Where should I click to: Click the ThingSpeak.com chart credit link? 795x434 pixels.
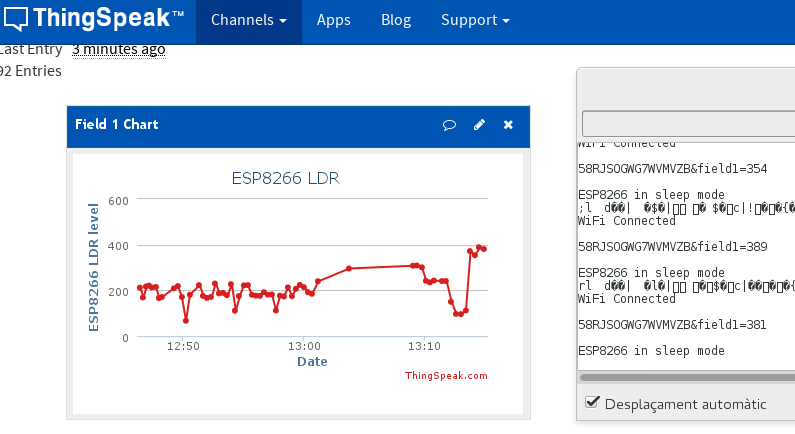[x=446, y=376]
